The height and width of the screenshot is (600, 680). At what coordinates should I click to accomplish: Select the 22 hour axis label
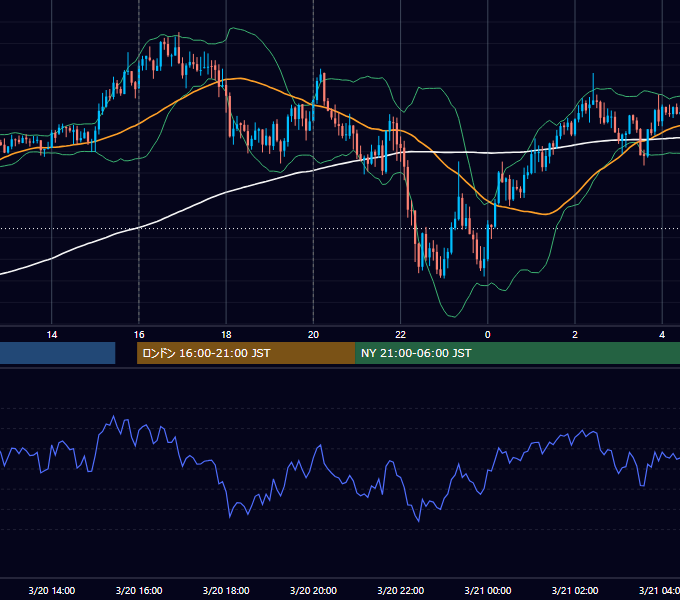coord(400,335)
